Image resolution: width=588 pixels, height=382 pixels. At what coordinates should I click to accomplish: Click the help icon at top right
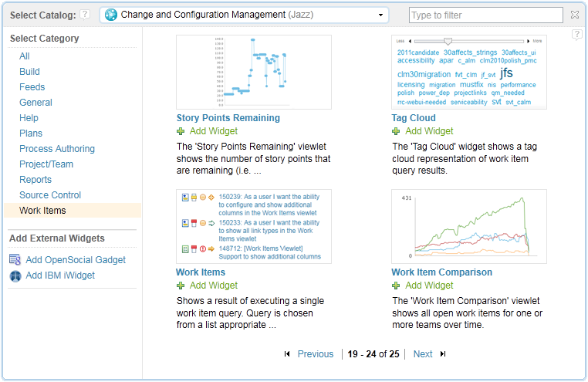(x=576, y=35)
